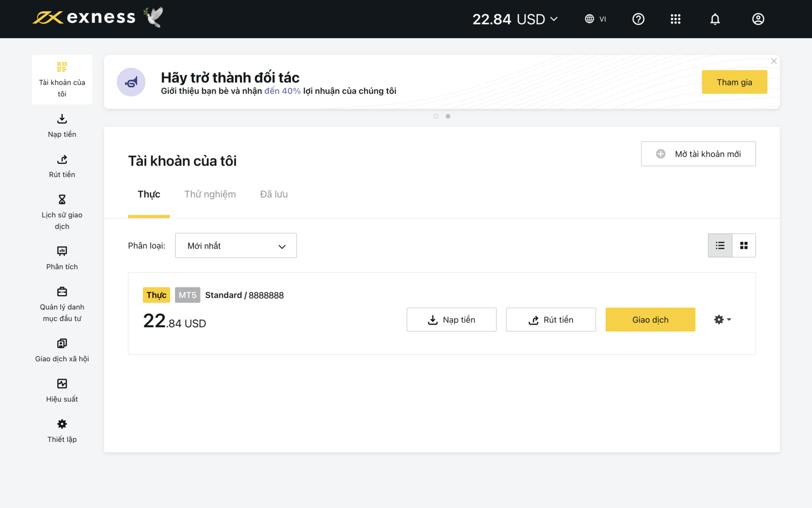Viewport: 812px width, 508px height.
Task: Click the account Rút tiền button
Action: coord(551,320)
